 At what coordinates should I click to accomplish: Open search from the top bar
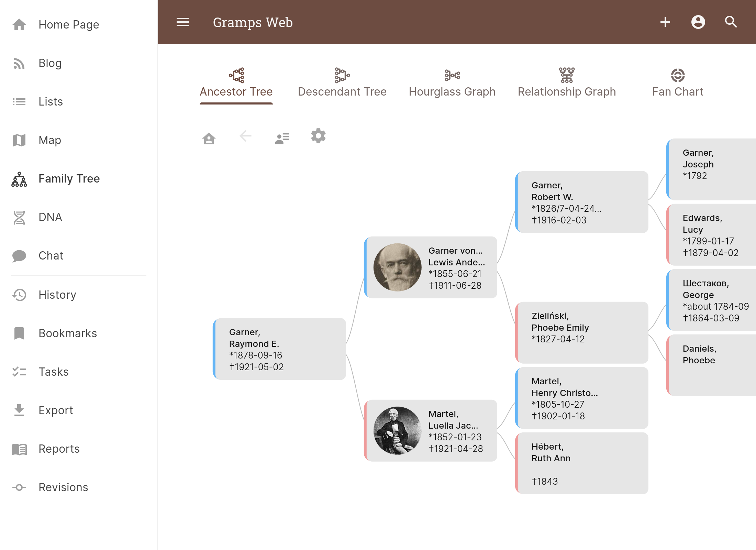click(731, 22)
